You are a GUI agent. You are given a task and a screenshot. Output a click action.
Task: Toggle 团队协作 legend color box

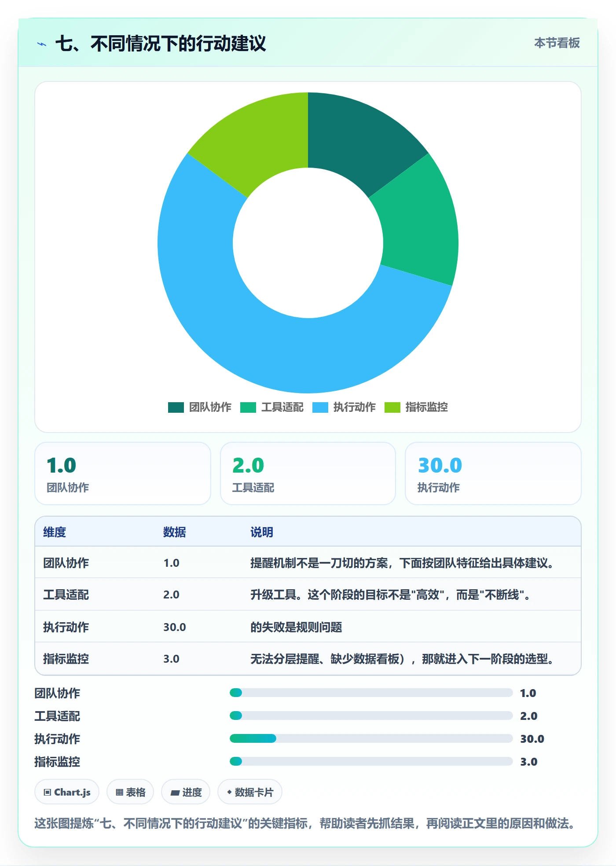[x=176, y=407]
